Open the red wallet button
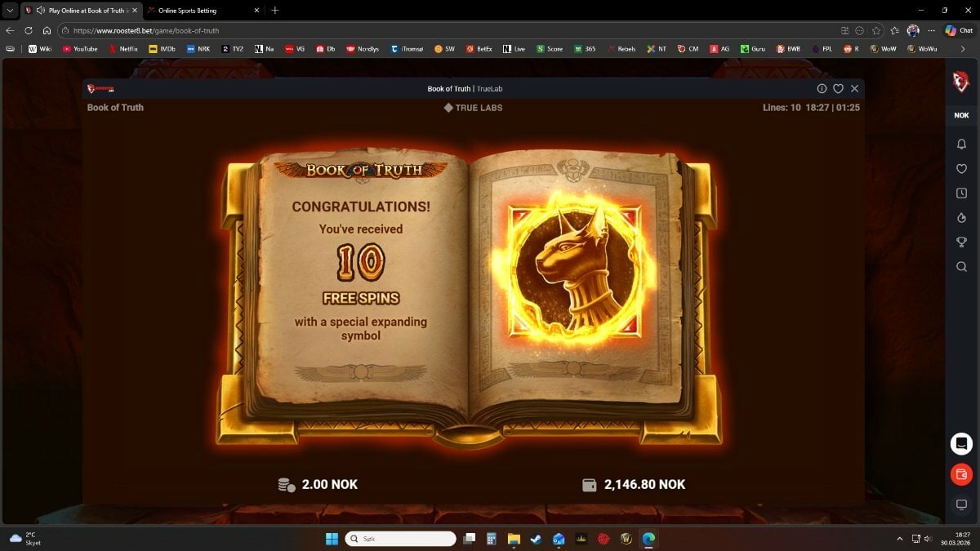 [961, 474]
